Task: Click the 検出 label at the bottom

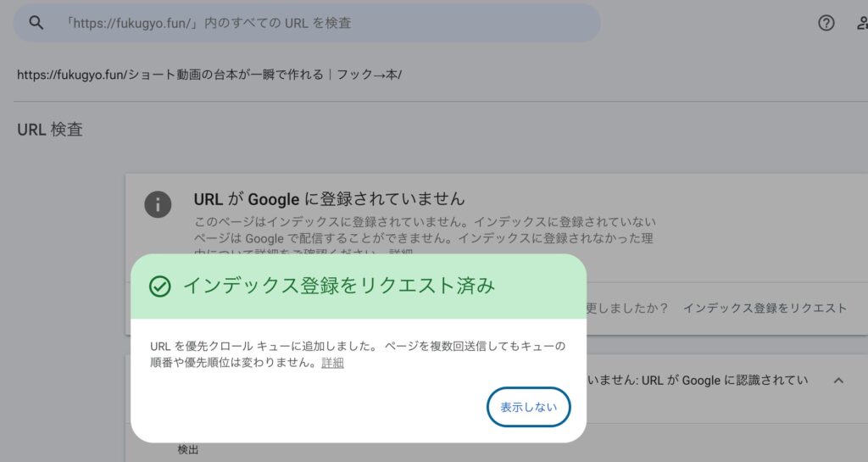Action: coord(188,449)
